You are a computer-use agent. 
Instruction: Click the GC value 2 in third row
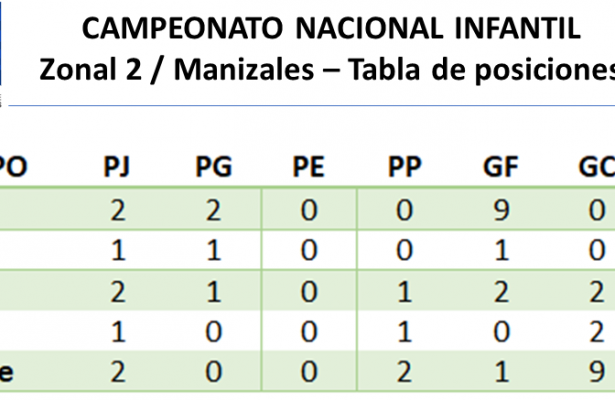point(597,292)
